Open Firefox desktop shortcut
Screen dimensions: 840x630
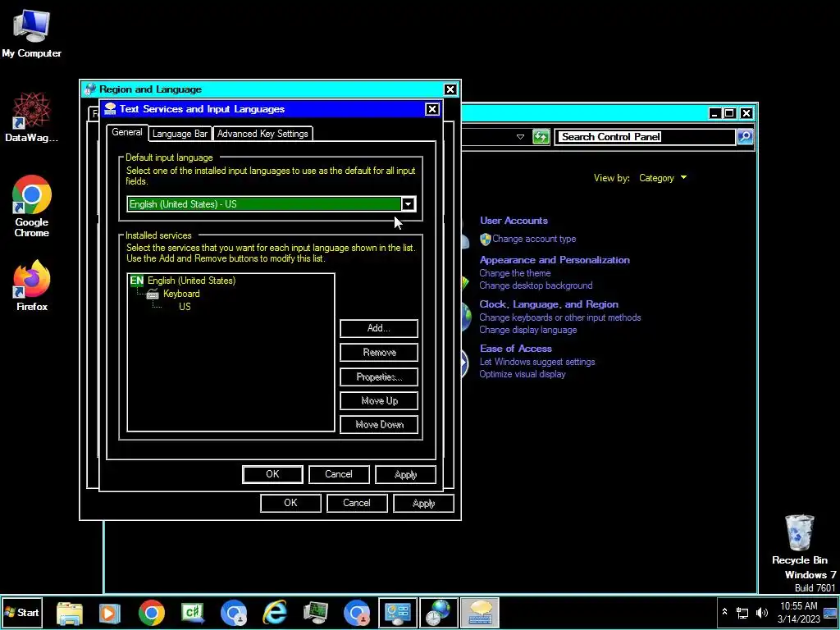31,285
